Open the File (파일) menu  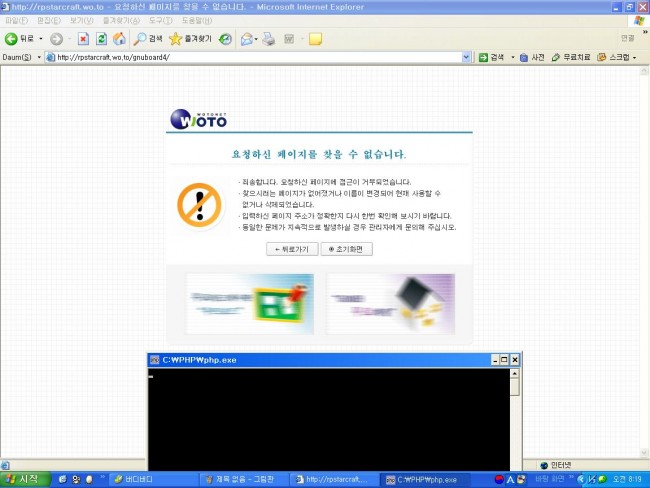pos(17,20)
